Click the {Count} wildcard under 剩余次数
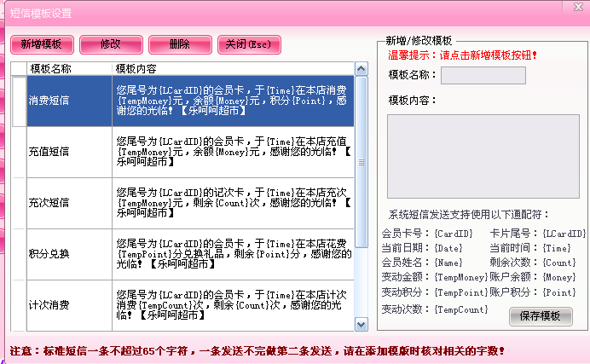 [x=559, y=263]
